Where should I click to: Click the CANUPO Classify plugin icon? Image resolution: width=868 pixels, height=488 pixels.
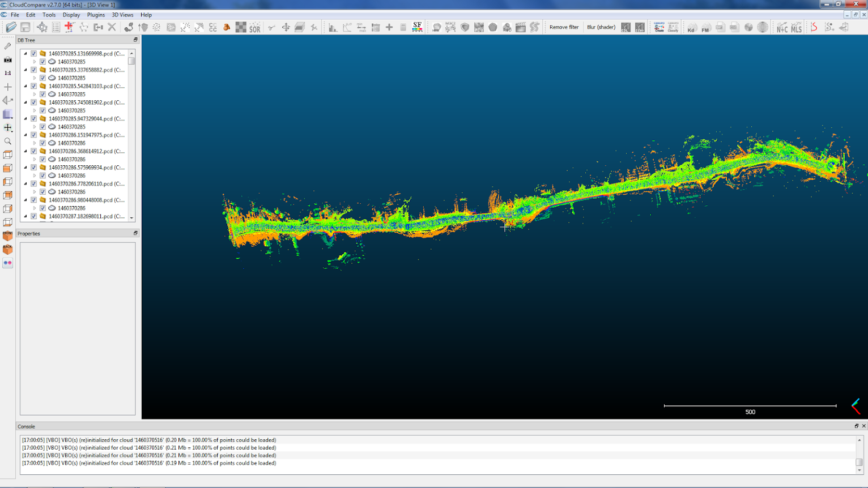click(x=673, y=27)
